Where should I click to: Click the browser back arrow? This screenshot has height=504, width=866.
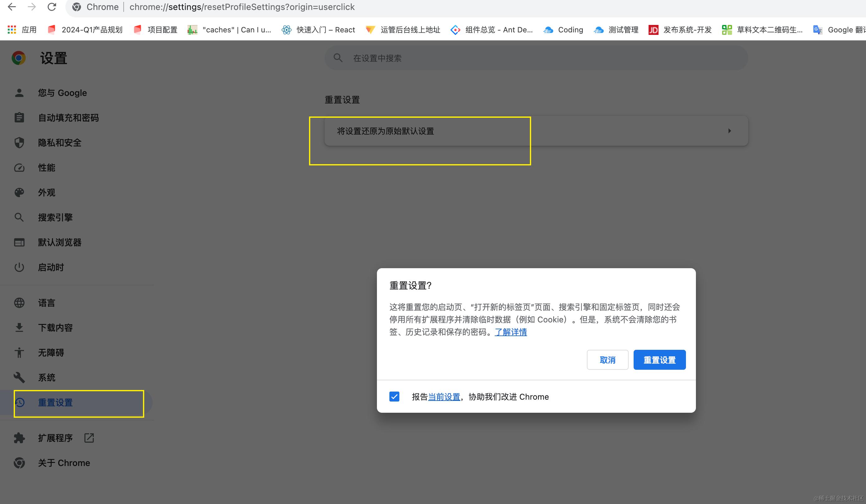click(12, 7)
